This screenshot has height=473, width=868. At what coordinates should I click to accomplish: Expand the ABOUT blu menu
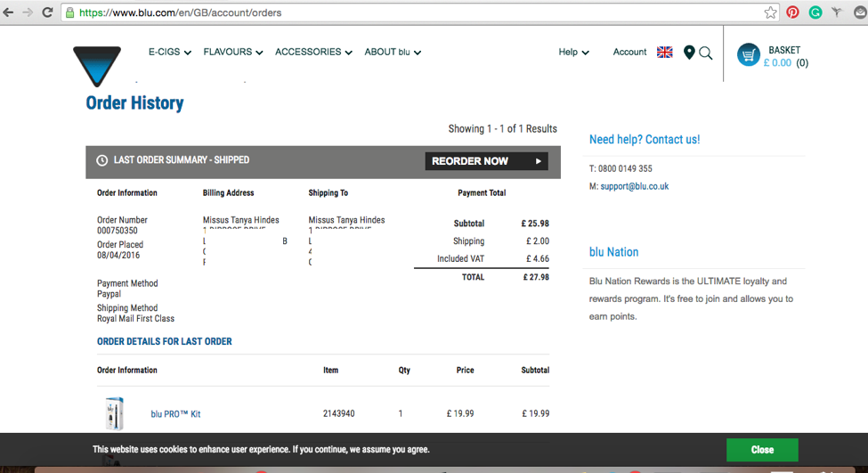[393, 52]
